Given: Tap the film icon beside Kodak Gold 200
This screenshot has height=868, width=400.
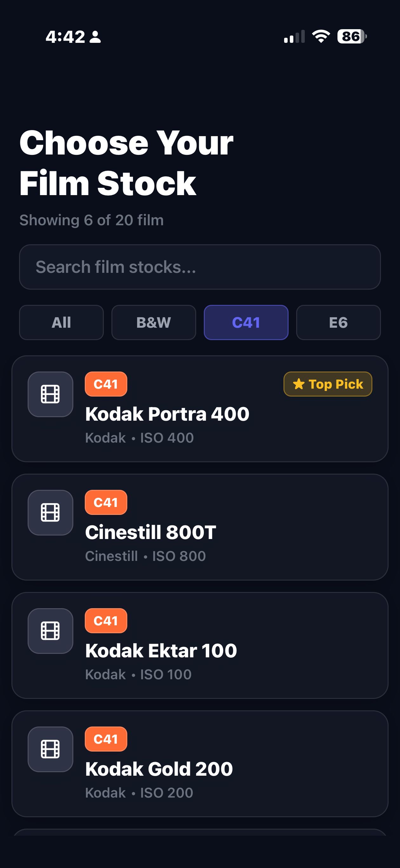Looking at the screenshot, I should click(50, 749).
